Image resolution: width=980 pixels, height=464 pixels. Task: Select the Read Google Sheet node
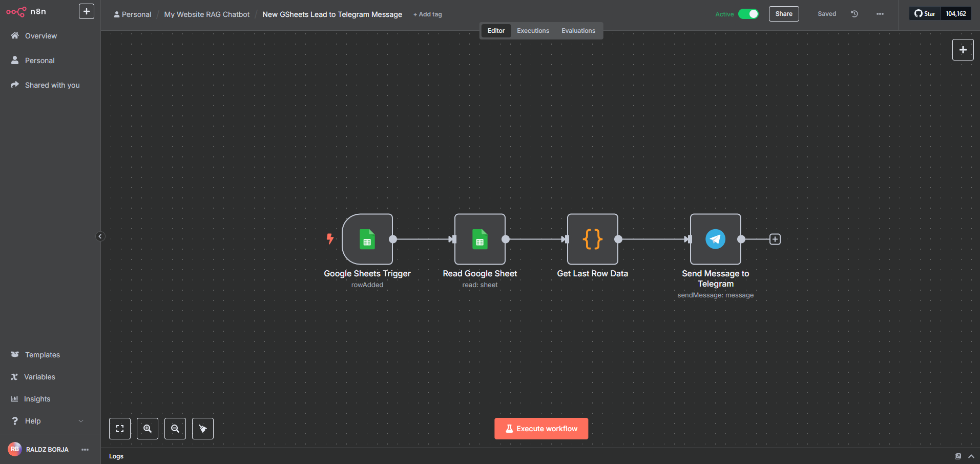click(480, 239)
